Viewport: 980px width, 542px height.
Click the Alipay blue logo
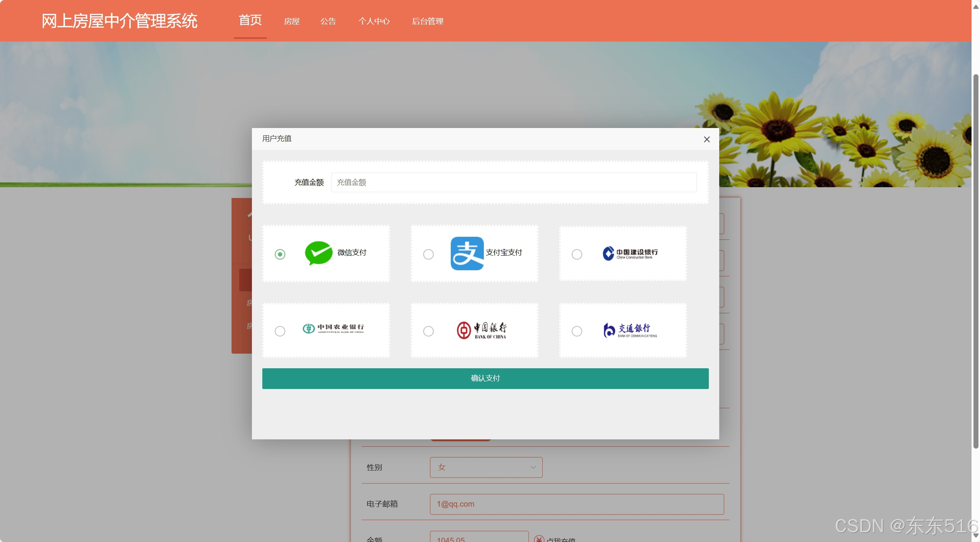pyautogui.click(x=467, y=253)
